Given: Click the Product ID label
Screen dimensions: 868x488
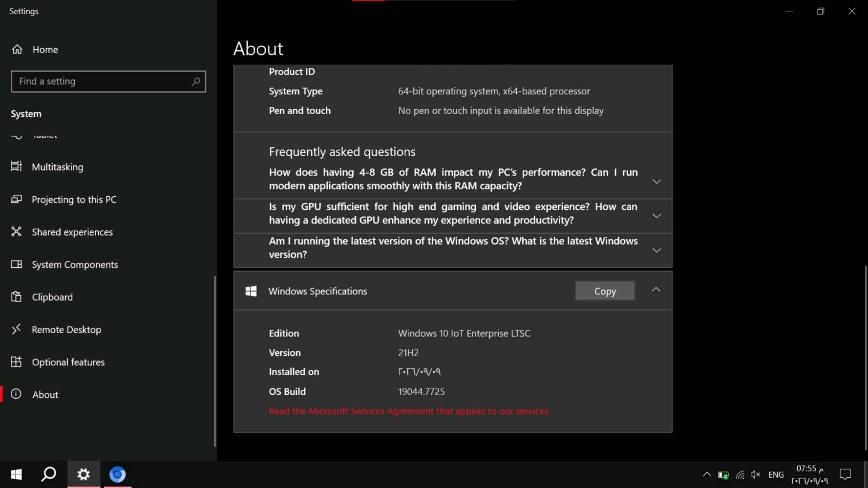Looking at the screenshot, I should (x=292, y=72).
